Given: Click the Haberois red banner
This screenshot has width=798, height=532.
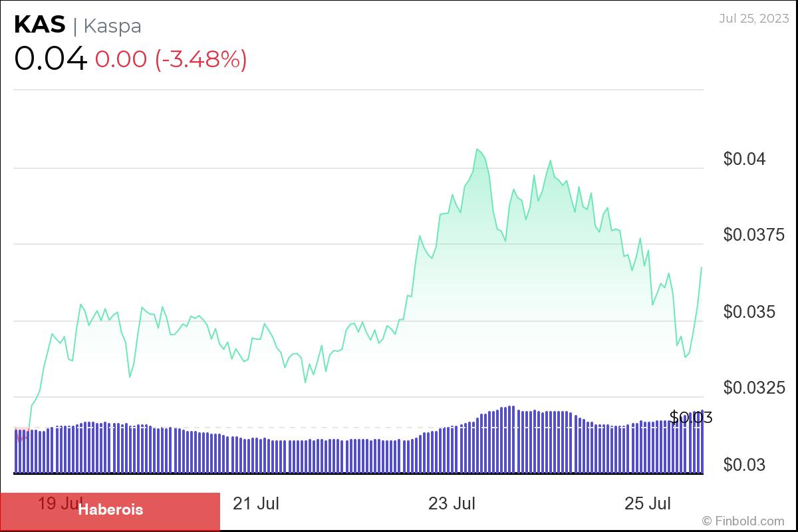Looking at the screenshot, I should pyautogui.click(x=110, y=511).
